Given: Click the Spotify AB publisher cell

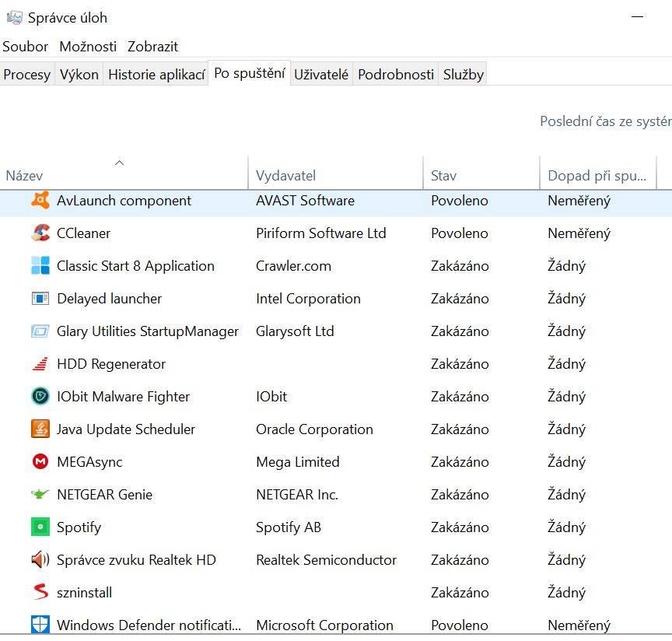Looking at the screenshot, I should coord(289,527).
